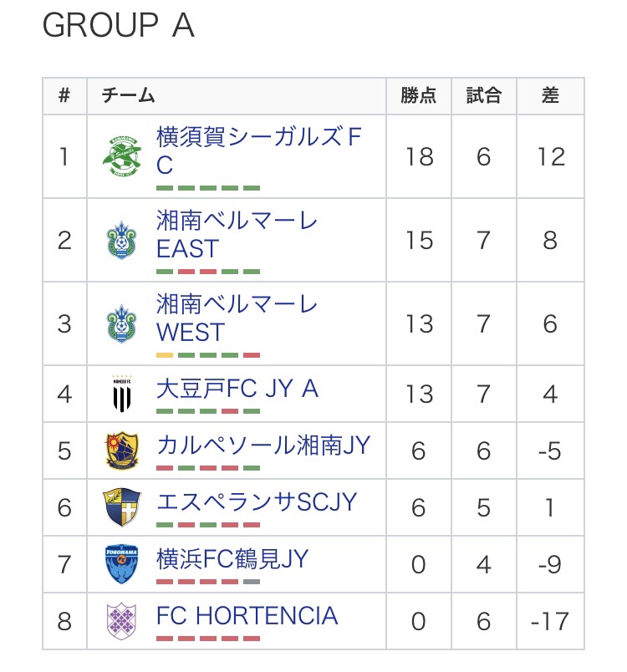This screenshot has width=627, height=672.
Task: Open FC HORTENCIA team link
Action: [x=247, y=615]
